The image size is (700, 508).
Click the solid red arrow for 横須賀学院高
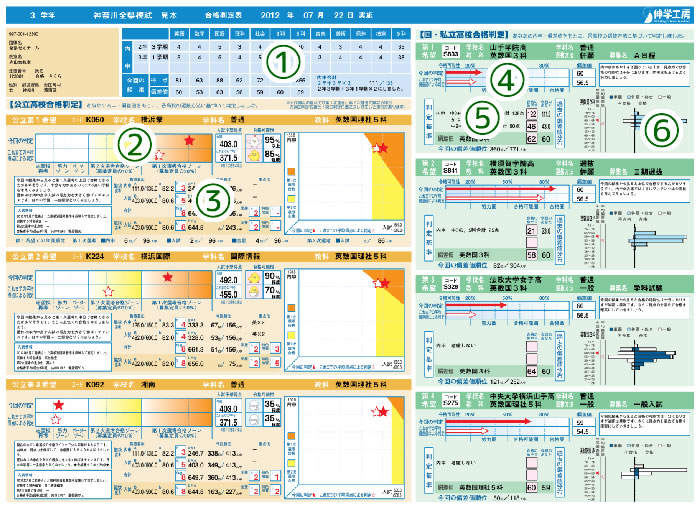pos(500,189)
